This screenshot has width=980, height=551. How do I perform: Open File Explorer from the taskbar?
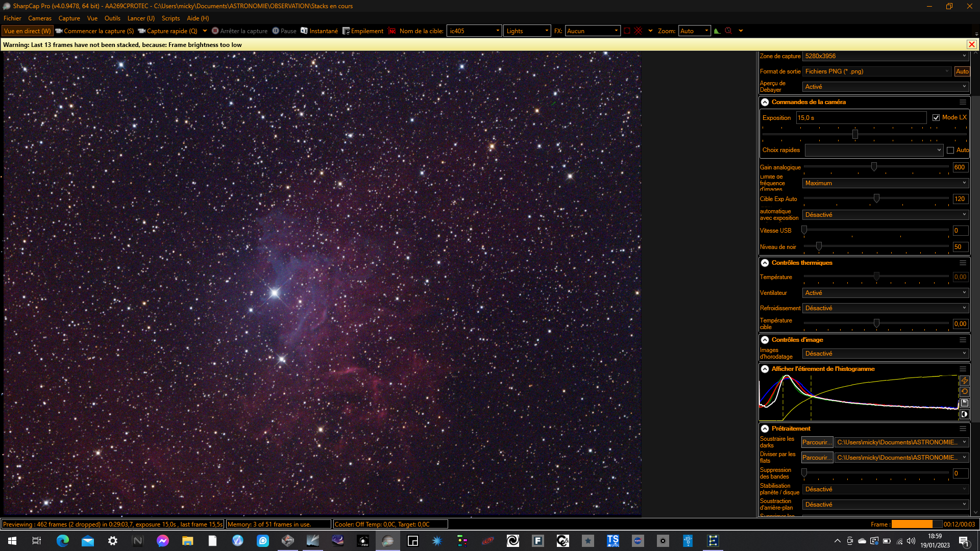[x=188, y=541]
